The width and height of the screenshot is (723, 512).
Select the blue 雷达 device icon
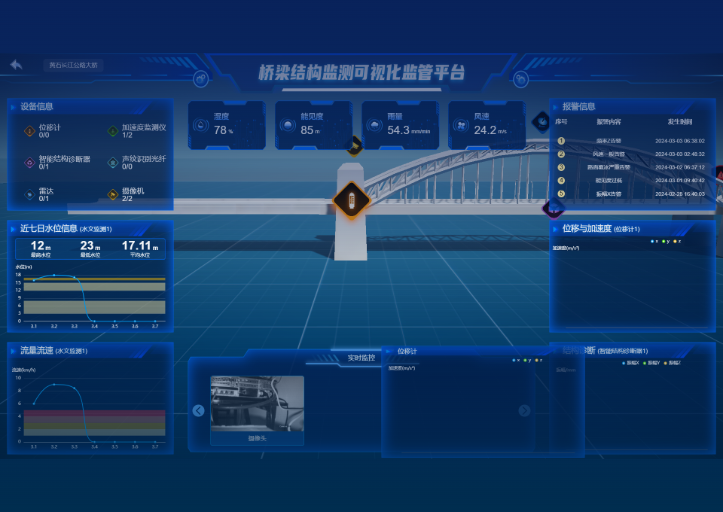[x=30, y=195]
